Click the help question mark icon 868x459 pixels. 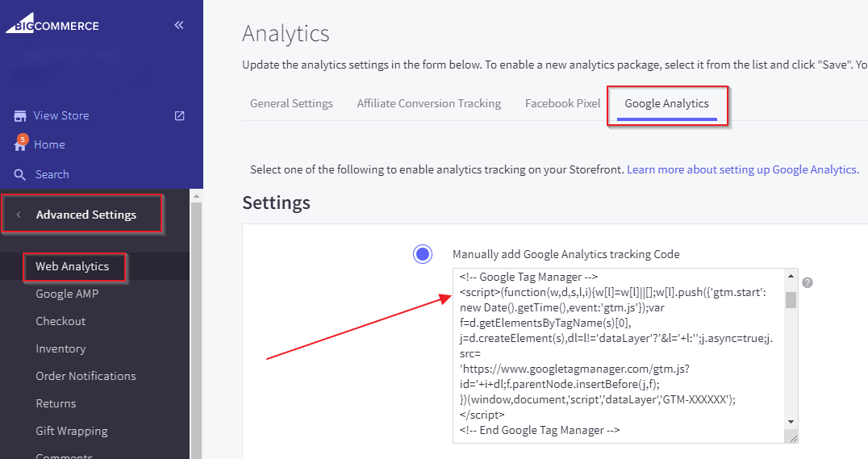click(x=807, y=282)
